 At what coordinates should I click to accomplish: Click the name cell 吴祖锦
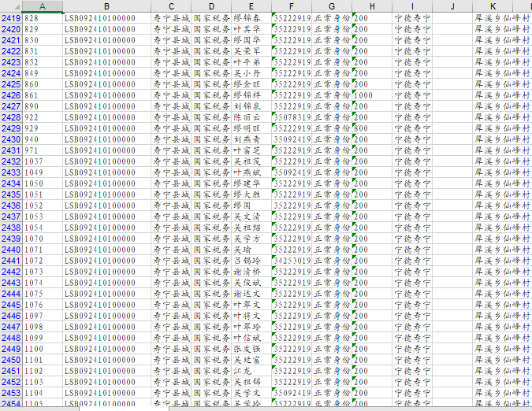click(x=251, y=382)
